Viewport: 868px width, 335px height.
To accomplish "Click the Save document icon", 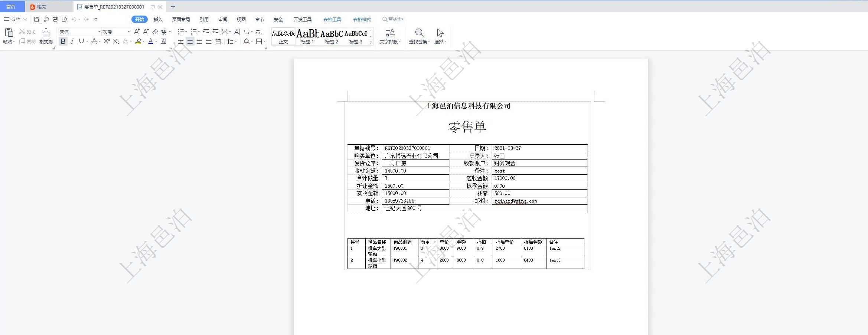I will pyautogui.click(x=36, y=19).
